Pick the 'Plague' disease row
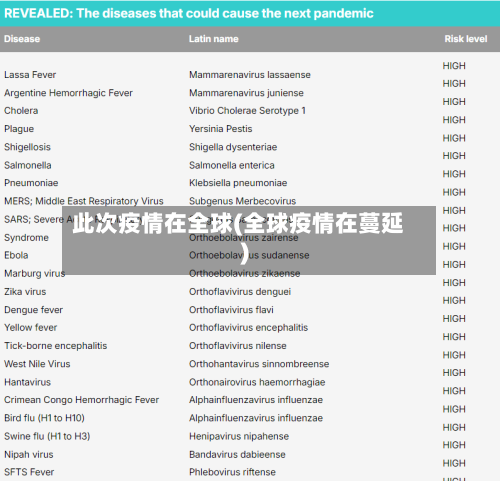Screen dimensions: 500x481 pyautogui.click(x=19, y=129)
